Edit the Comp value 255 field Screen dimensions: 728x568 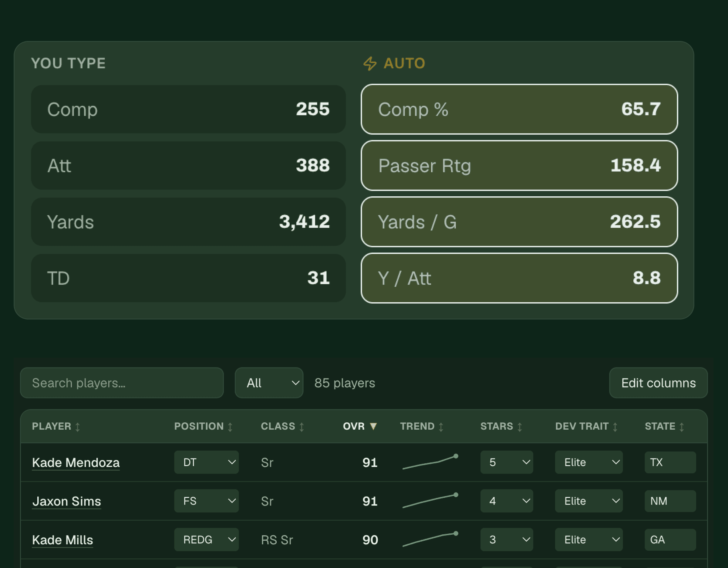click(188, 109)
